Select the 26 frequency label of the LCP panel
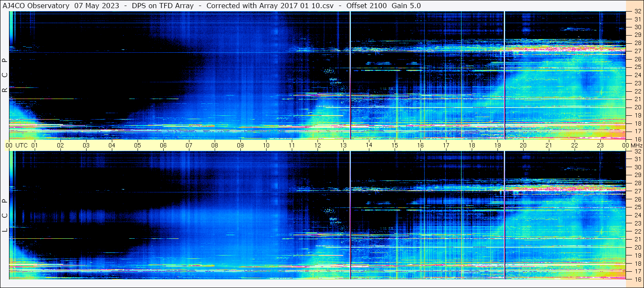 pos(637,199)
